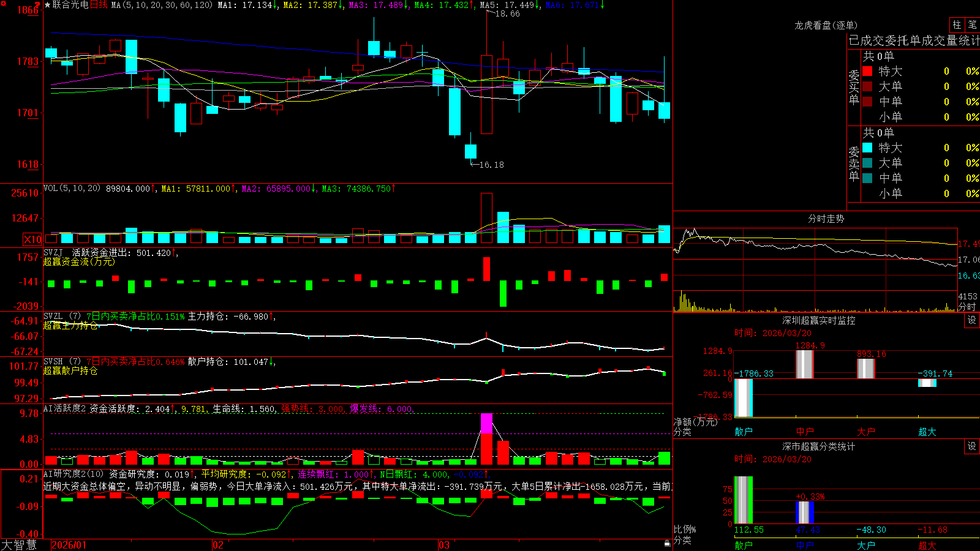This screenshot has height=551, width=980.
Task: Click the 大智慧 label at bottom-left
Action: (19, 544)
